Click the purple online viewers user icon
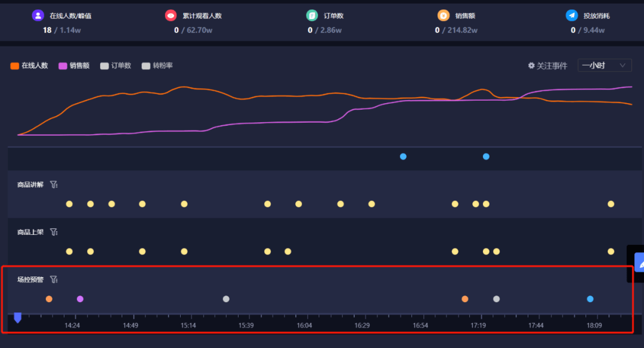This screenshot has height=348, width=644. click(38, 15)
